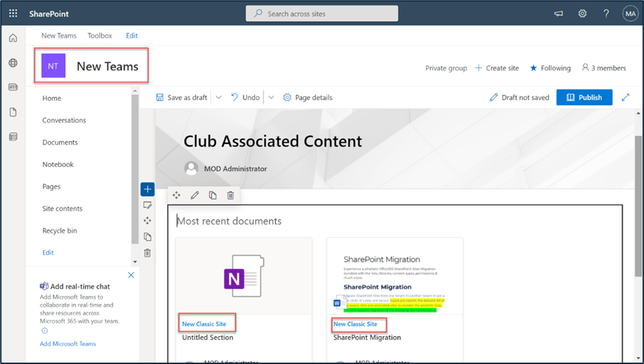644x364 pixels.
Task: Open the MA account avatar
Action: (630, 14)
